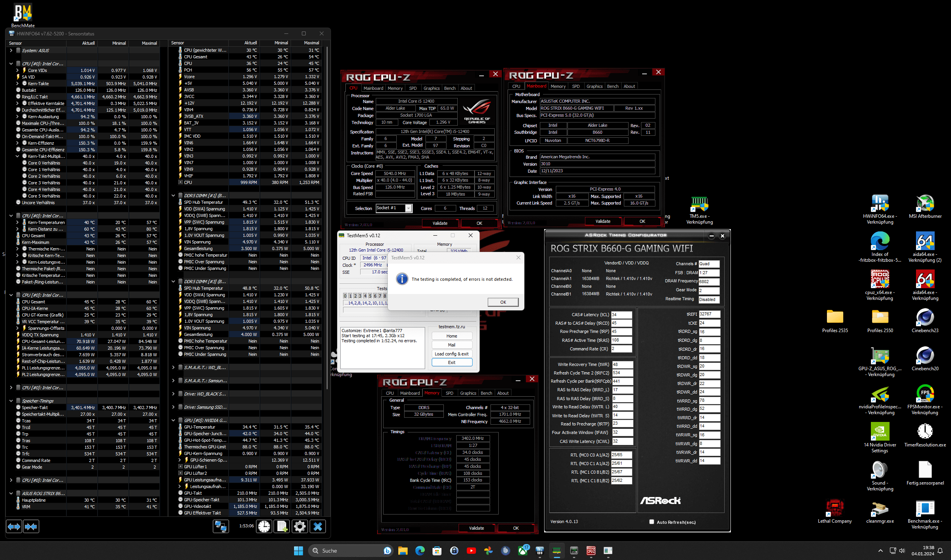This screenshot has width=951, height=560.
Task: Click HWiNFO blue X close-sensors icon
Action: 318,527
